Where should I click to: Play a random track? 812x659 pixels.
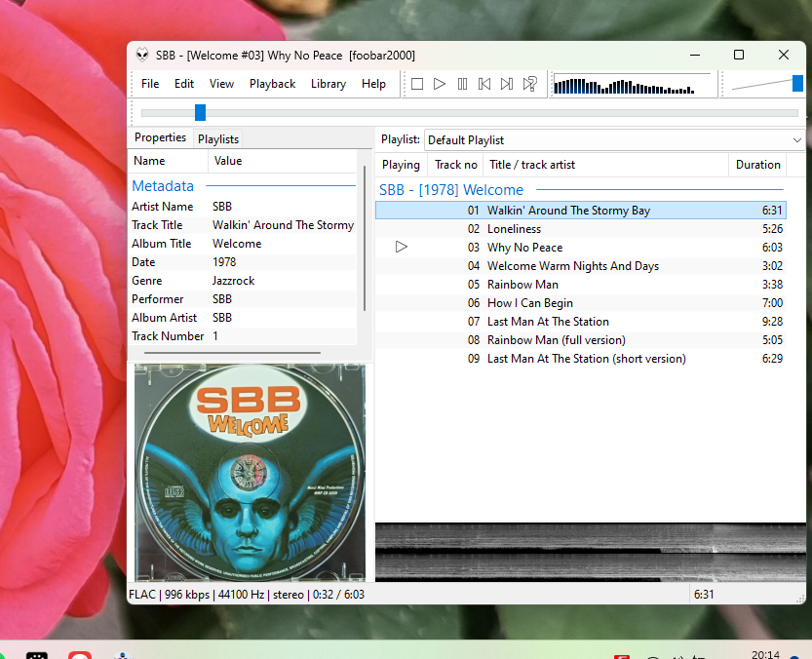(x=529, y=84)
